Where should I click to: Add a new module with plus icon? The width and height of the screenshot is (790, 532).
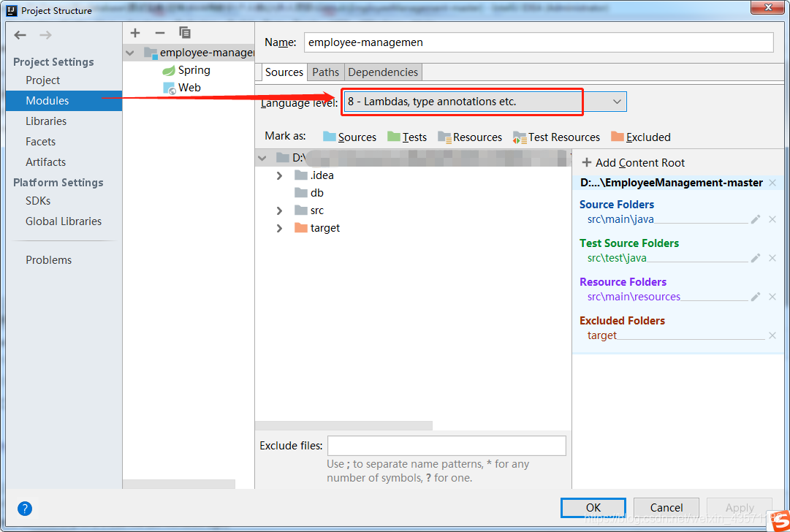click(x=135, y=34)
